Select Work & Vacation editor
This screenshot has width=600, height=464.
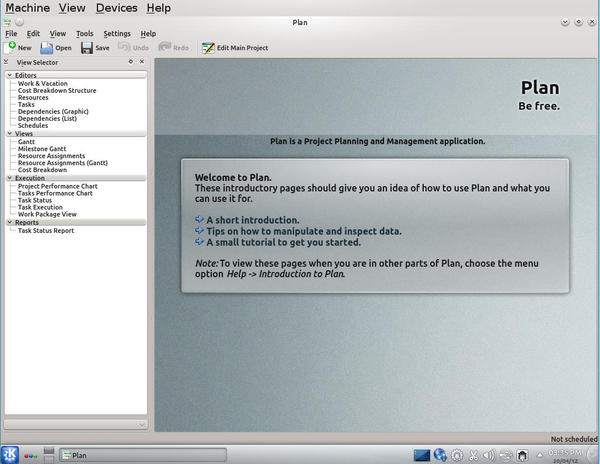click(x=42, y=83)
